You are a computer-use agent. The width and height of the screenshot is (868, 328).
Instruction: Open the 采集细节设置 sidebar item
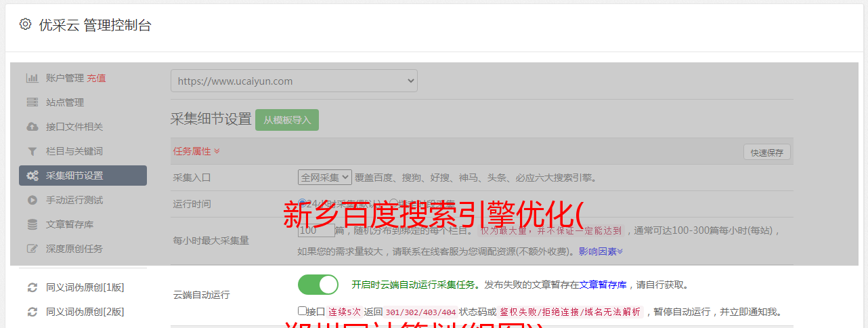click(x=83, y=176)
